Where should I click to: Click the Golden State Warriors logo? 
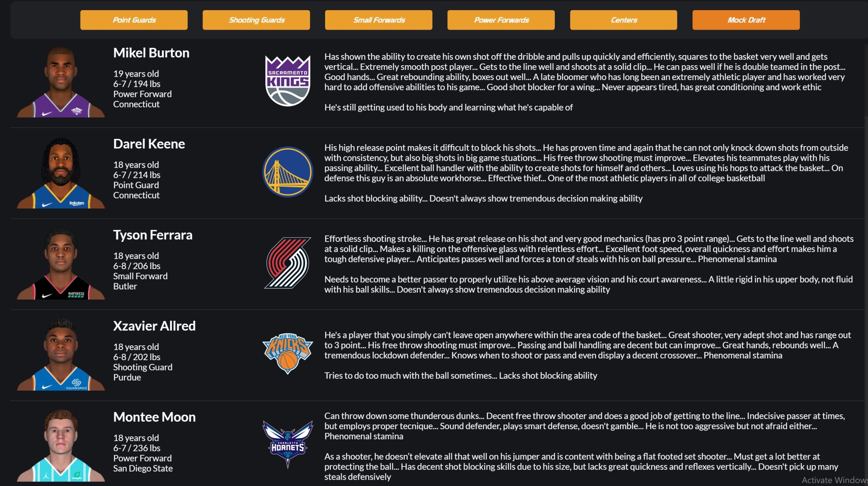[x=288, y=172]
